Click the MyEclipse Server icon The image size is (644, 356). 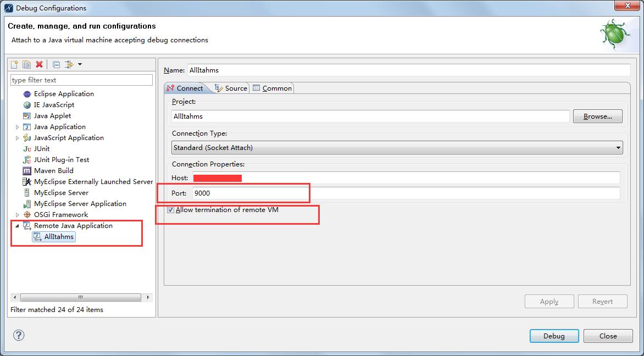(x=27, y=193)
